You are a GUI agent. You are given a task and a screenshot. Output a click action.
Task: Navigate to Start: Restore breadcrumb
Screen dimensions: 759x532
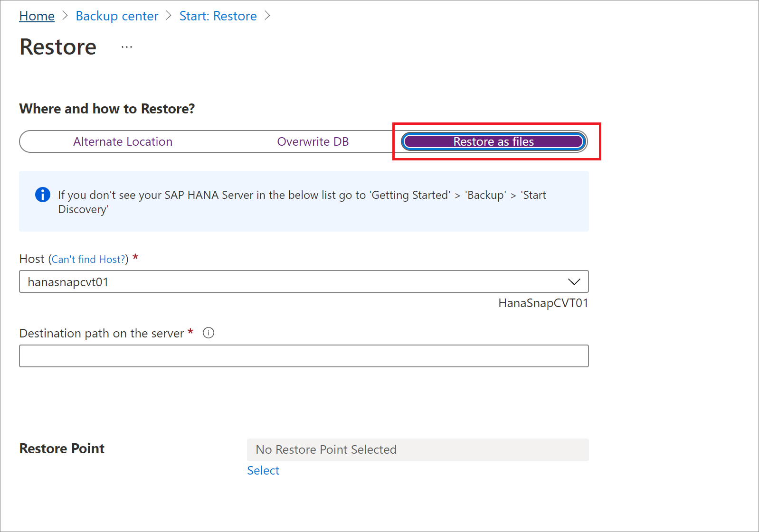(218, 16)
